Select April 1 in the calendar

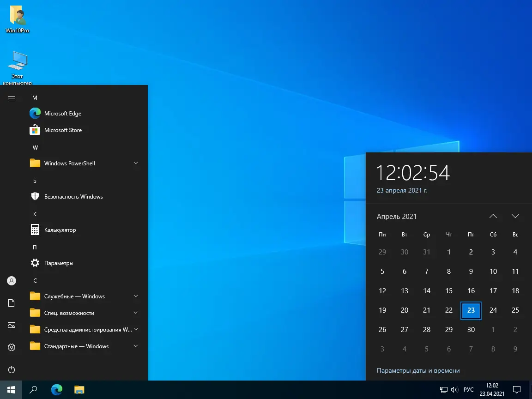(x=449, y=252)
